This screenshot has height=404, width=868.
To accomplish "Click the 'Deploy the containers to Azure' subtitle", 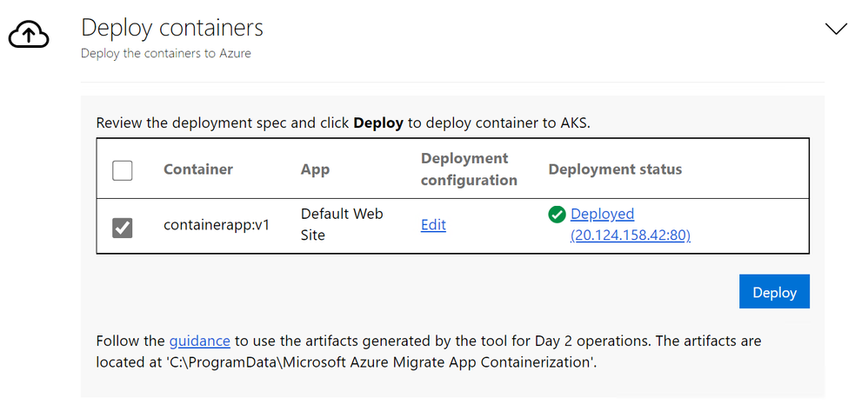I will pos(166,54).
